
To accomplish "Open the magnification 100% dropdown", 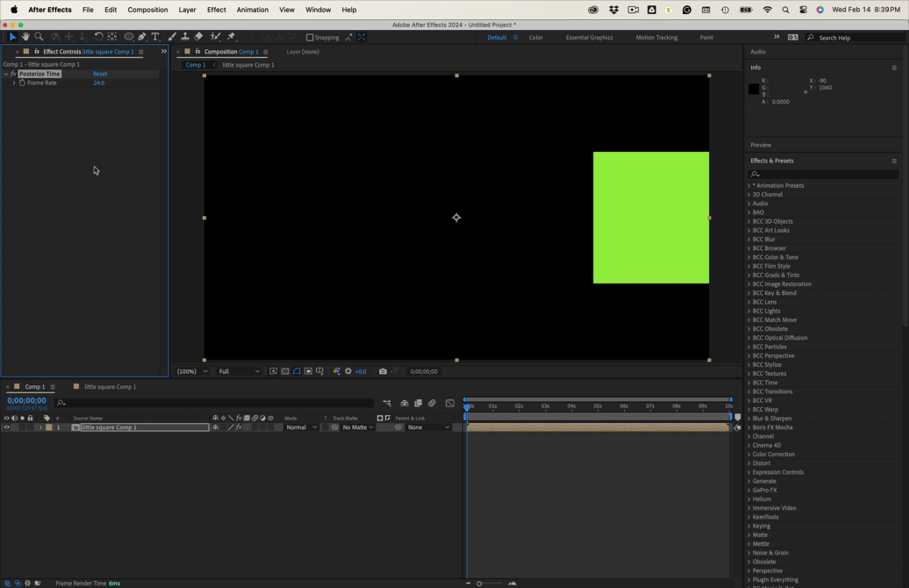I will pyautogui.click(x=192, y=371).
